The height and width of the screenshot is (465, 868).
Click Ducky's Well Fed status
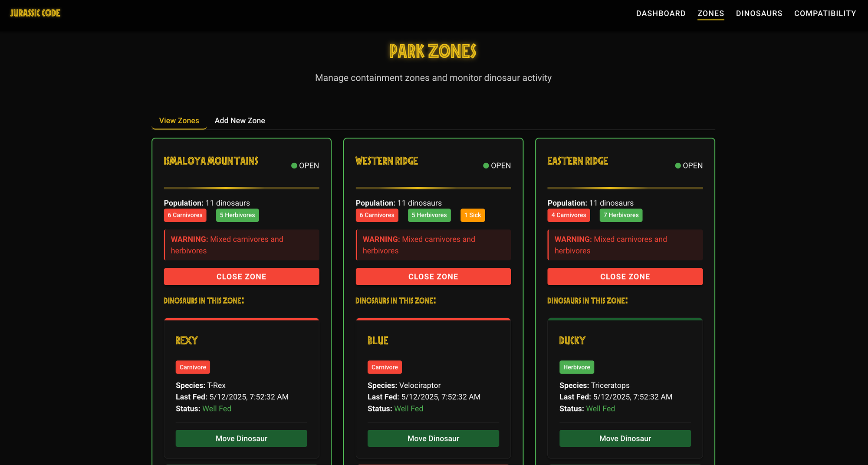pyautogui.click(x=600, y=409)
